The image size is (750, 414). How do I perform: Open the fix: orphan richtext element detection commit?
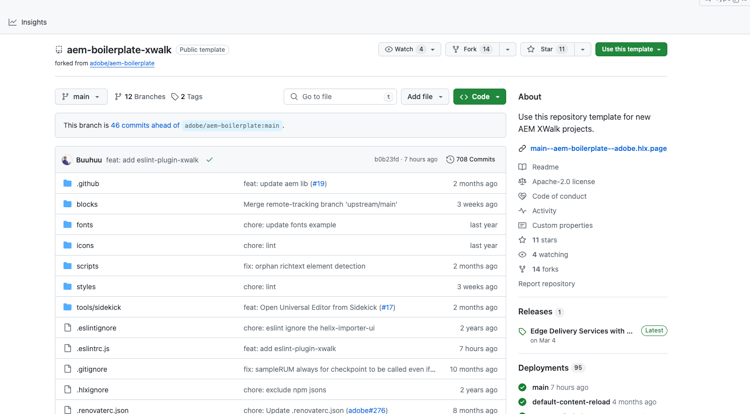click(304, 266)
